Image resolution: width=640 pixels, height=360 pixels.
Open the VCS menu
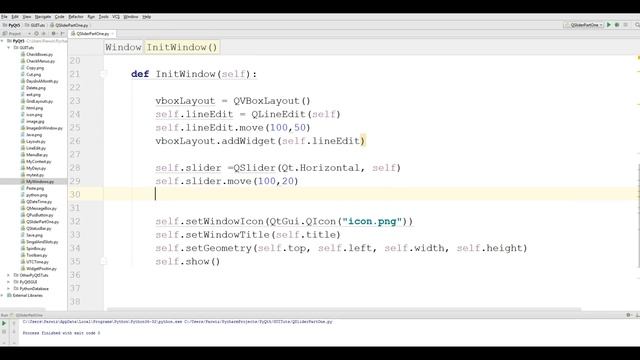point(116,17)
